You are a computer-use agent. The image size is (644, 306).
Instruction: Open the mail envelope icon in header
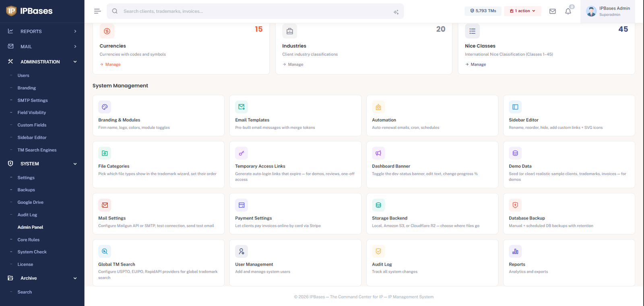553,11
